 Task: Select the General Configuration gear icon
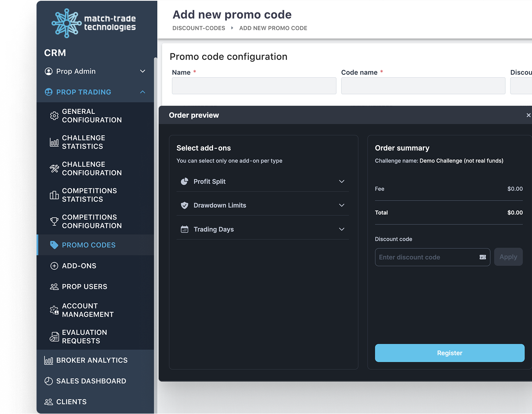(x=54, y=116)
